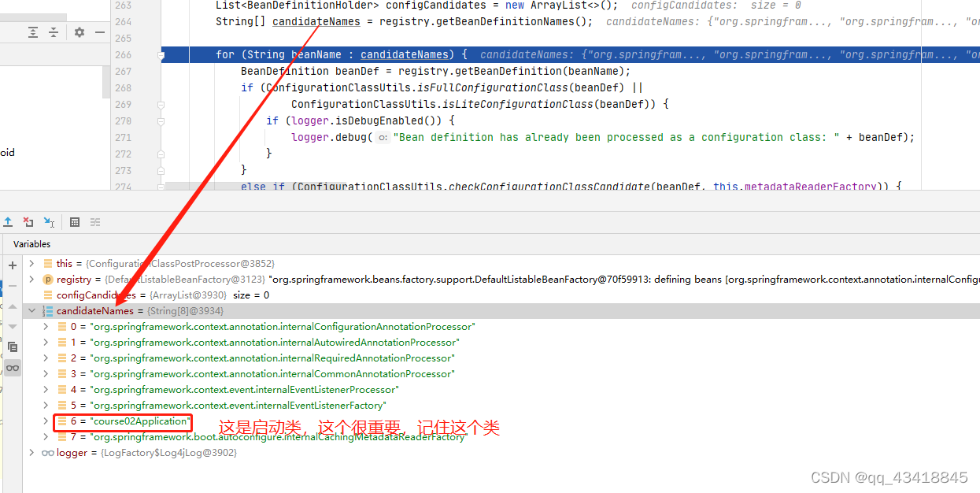Image resolution: width=980 pixels, height=493 pixels.
Task: Click the Collapse All icon in panel toolbar
Action: 54,32
